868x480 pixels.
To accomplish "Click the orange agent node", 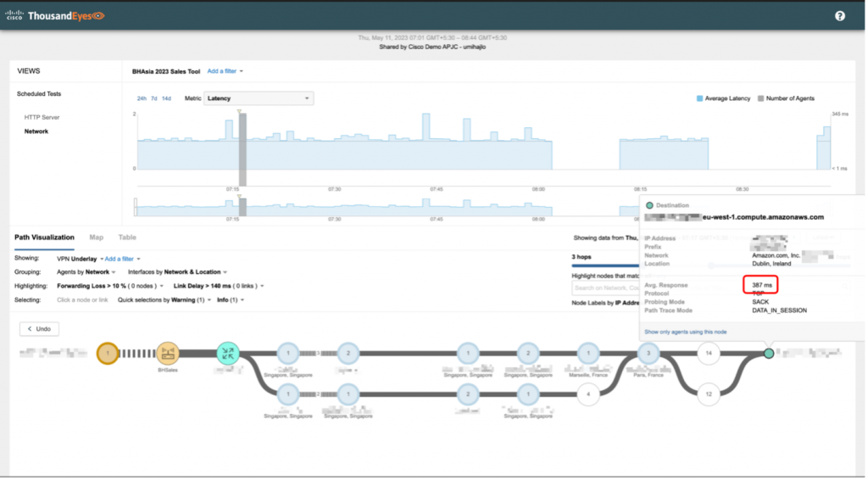I will point(108,353).
